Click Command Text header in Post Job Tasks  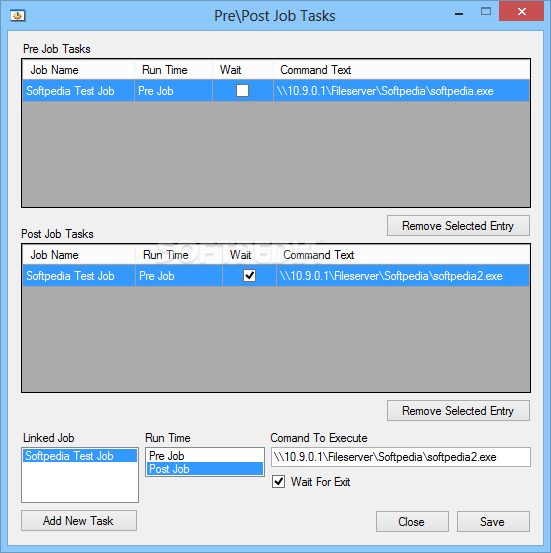click(x=403, y=255)
